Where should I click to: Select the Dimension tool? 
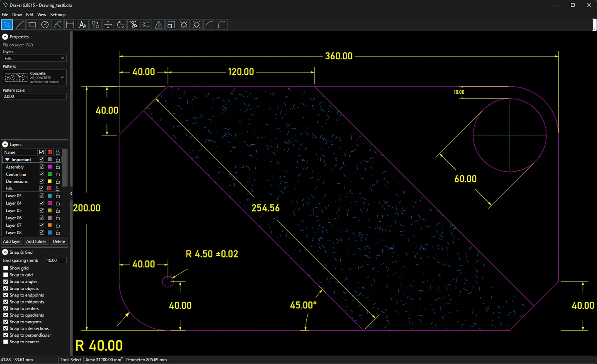point(70,25)
